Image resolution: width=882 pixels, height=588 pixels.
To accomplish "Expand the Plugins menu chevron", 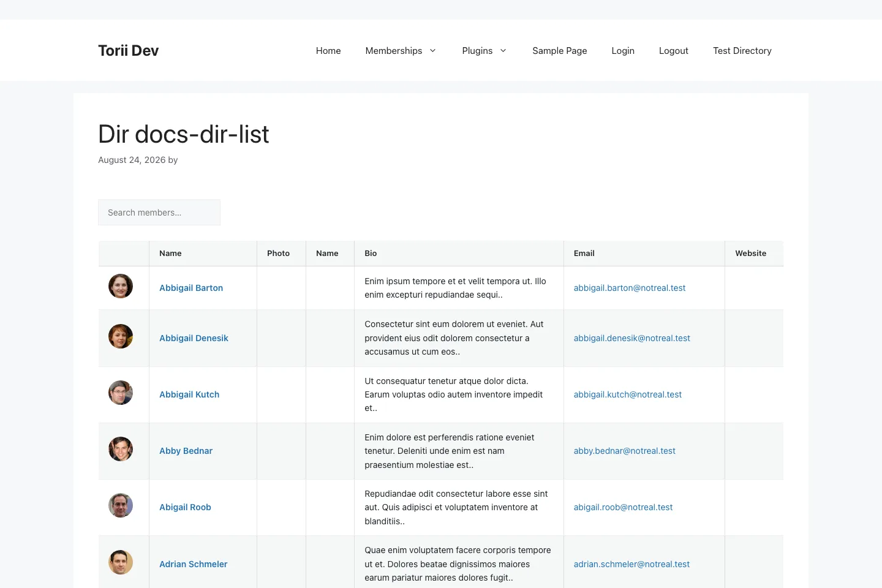I will 503,51.
